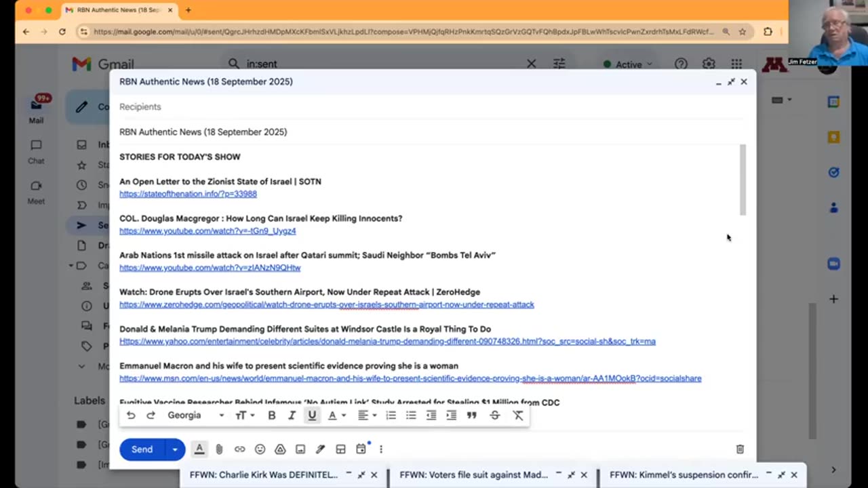Click the email subject line field
Screen dimensions: 868x488
point(432,132)
